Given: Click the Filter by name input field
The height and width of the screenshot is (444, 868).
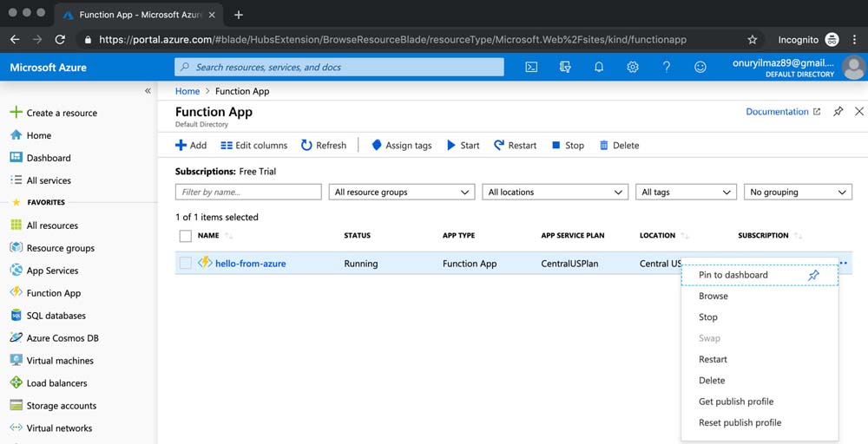Looking at the screenshot, I should 248,193.
